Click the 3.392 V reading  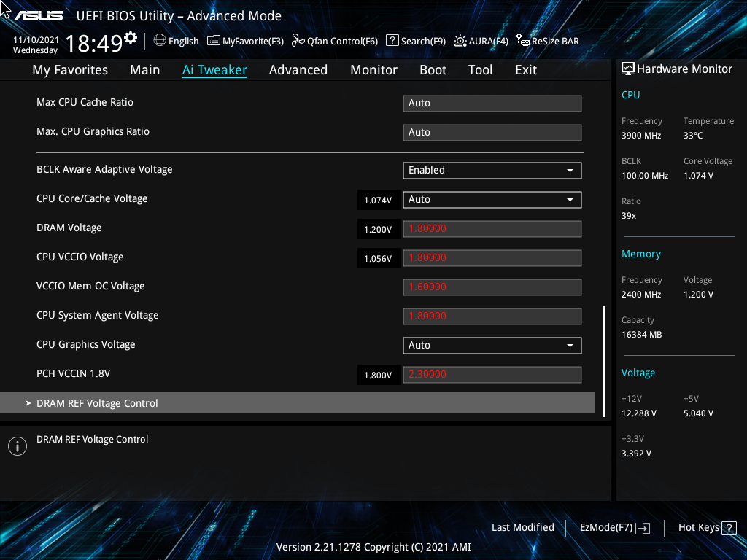[636, 454]
